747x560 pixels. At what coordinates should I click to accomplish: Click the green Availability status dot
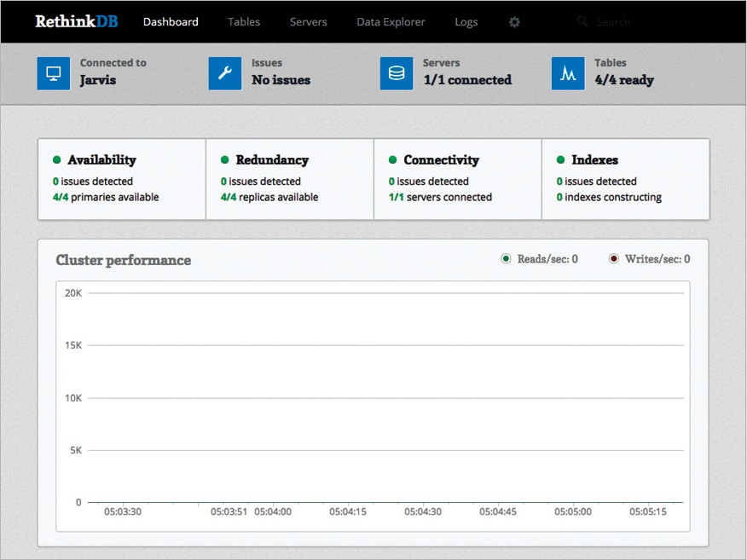[x=57, y=160]
